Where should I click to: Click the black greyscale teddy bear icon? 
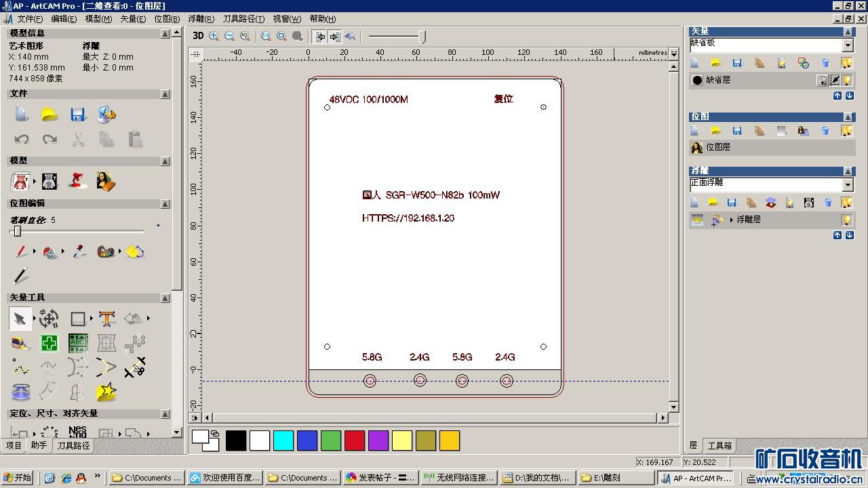pos(49,182)
